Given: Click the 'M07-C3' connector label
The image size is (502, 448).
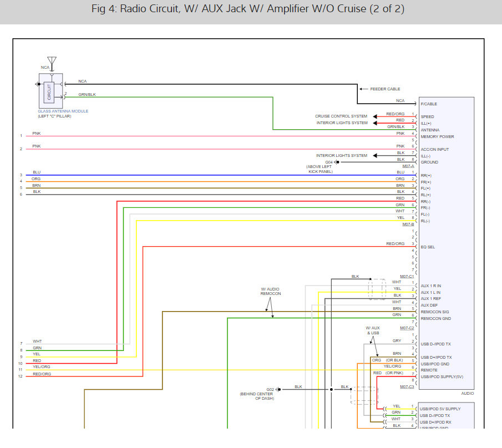Looking at the screenshot, I should coord(407,387).
